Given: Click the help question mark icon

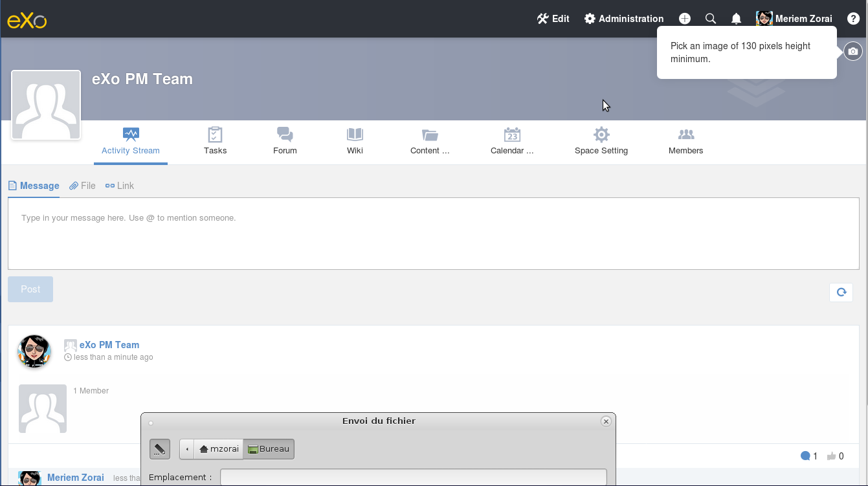Looking at the screenshot, I should click(853, 19).
